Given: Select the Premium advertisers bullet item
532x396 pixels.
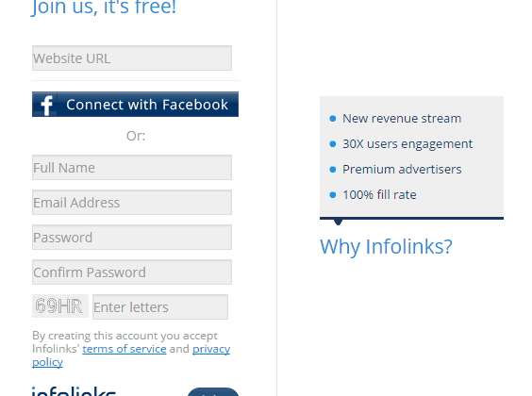Looking at the screenshot, I should [x=395, y=169].
